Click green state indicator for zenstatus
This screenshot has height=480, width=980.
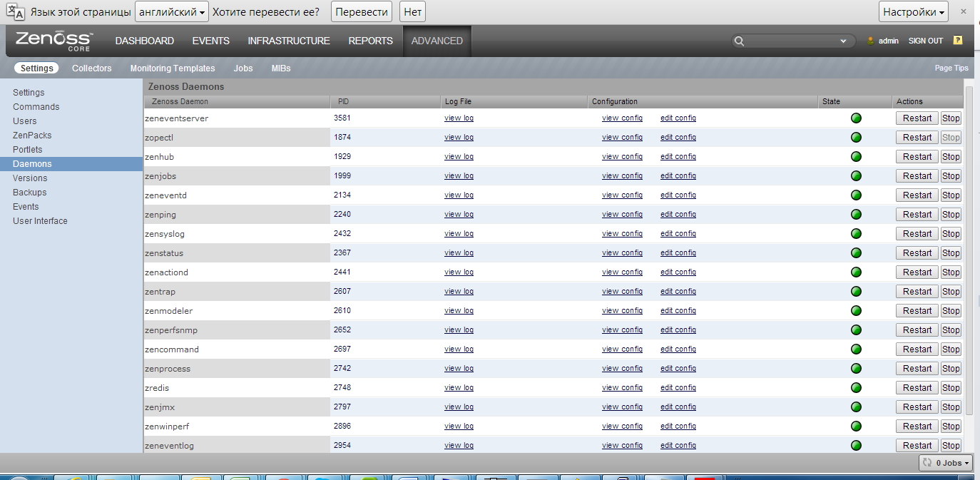856,253
